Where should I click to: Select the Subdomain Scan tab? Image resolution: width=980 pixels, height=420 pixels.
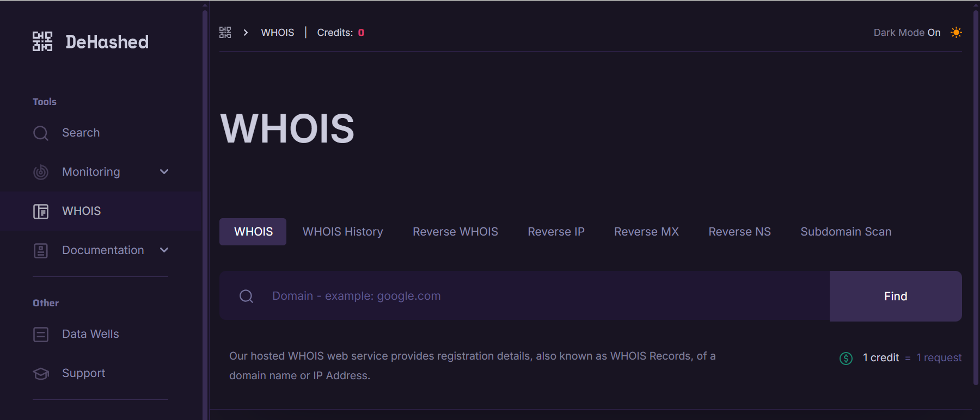846,232
